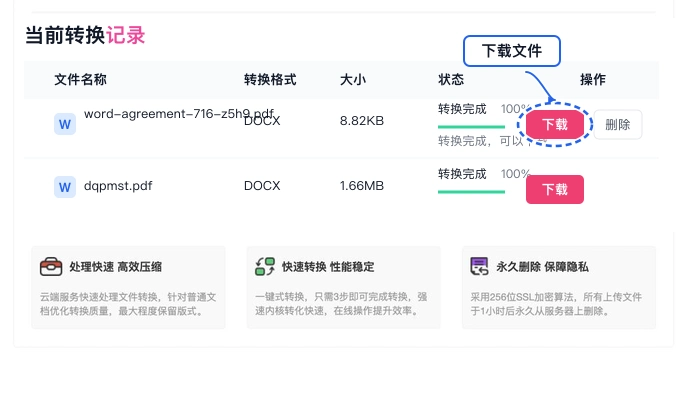Click the 当前转换记录 heading
Screen dimensions: 700x395
click(x=85, y=35)
